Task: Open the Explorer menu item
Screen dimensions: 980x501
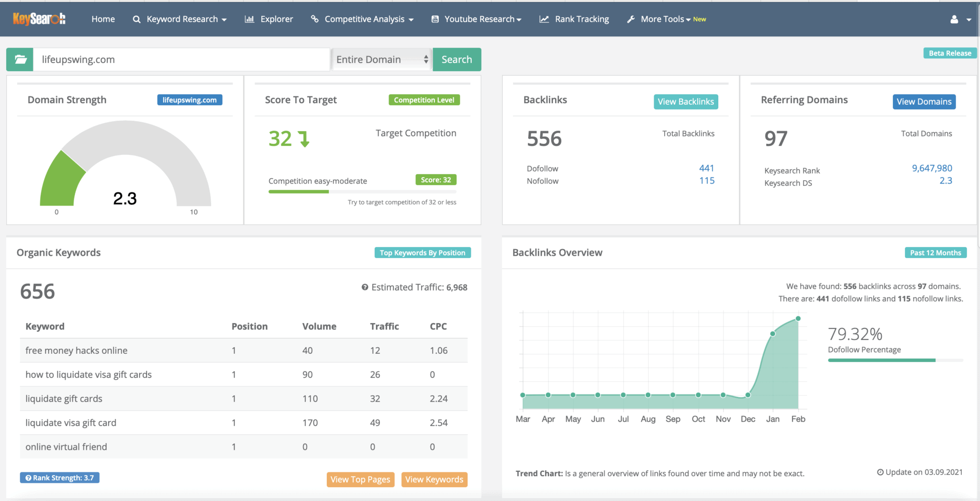Action: pos(277,19)
